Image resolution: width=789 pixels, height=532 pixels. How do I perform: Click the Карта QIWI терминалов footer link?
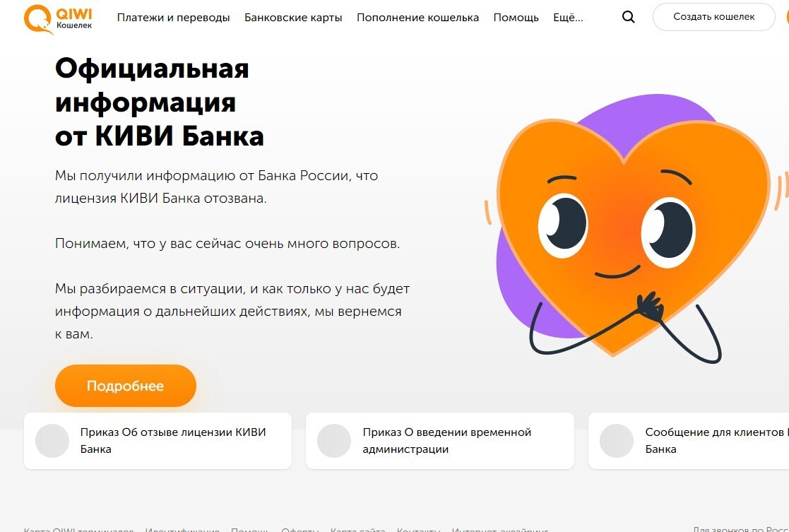point(78,529)
